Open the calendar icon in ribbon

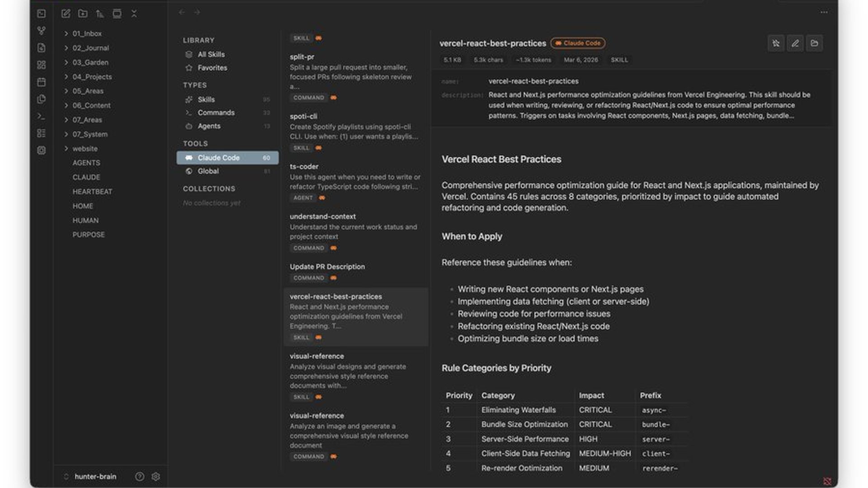tap(41, 82)
